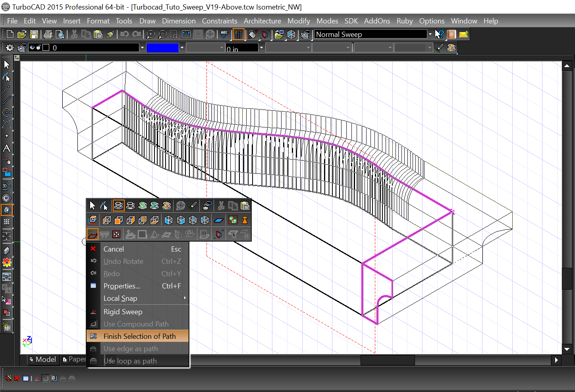Screen dimensions: 575x392
Task: Open the Architecture menu
Action: [x=262, y=21]
